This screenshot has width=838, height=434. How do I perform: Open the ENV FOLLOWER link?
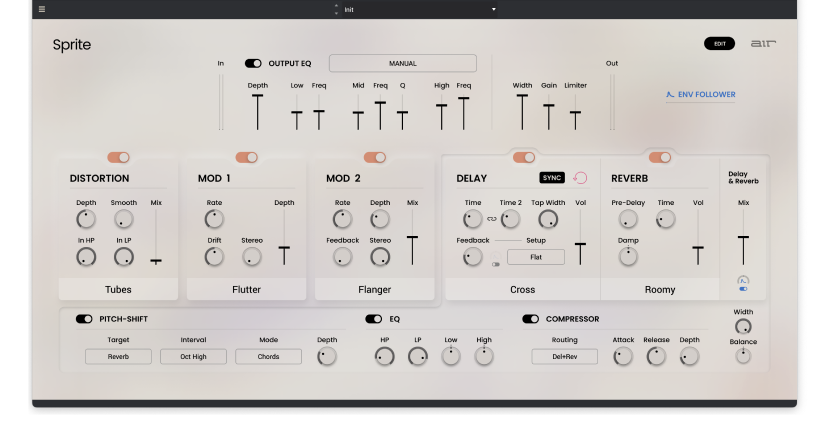click(x=701, y=95)
